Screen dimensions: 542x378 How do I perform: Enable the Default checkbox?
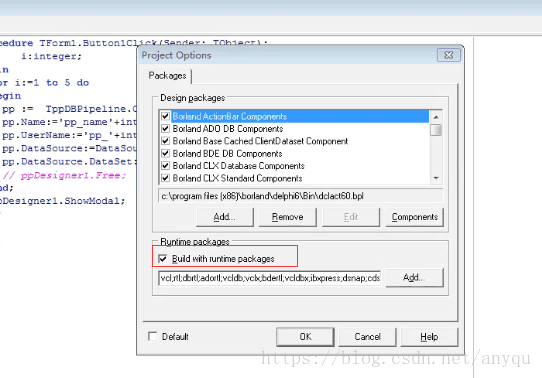(152, 336)
